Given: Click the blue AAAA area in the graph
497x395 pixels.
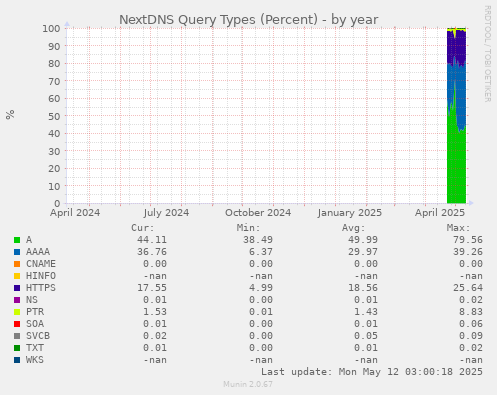Looking at the screenshot, I should pyautogui.click(x=462, y=97).
